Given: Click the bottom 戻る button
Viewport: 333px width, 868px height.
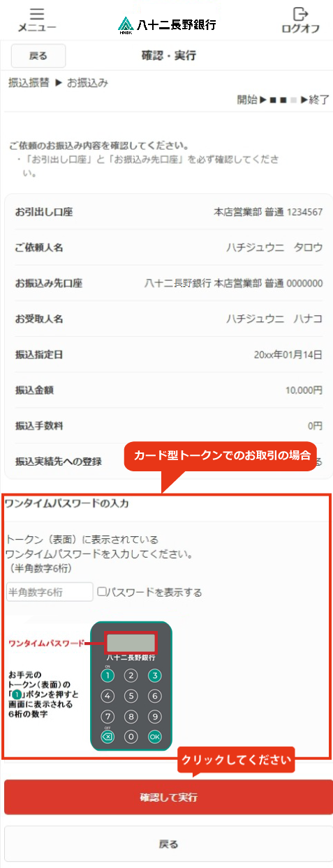Looking at the screenshot, I should click(168, 844).
